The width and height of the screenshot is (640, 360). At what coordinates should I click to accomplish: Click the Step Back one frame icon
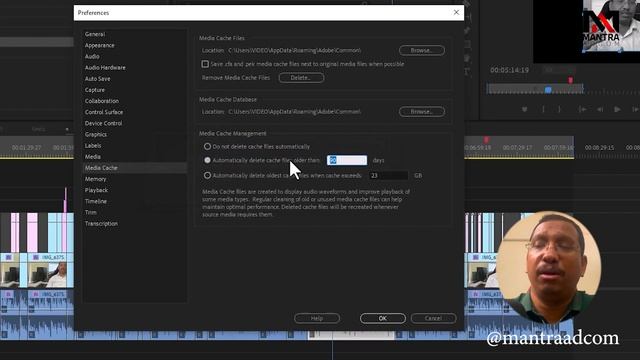(x=600, y=109)
